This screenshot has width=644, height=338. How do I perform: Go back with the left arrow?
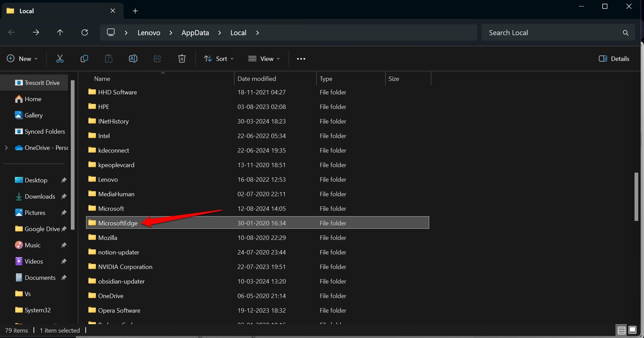click(12, 32)
